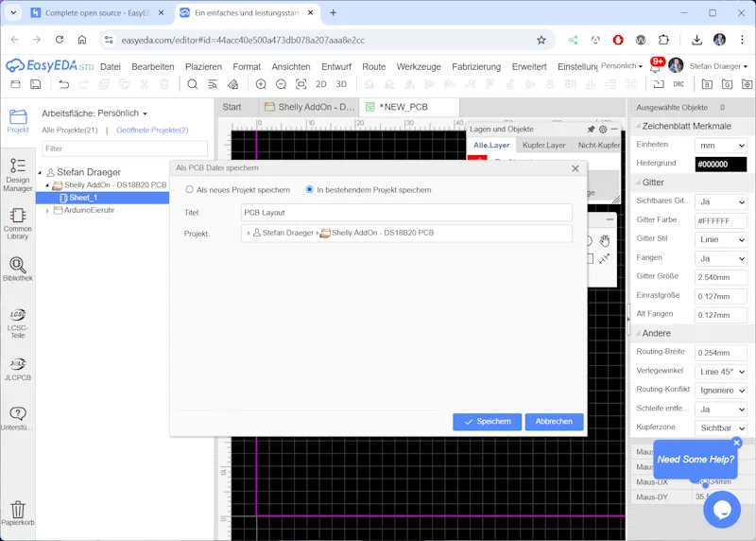
Task: Click the Hintergrund black color swatch
Action: (720, 164)
